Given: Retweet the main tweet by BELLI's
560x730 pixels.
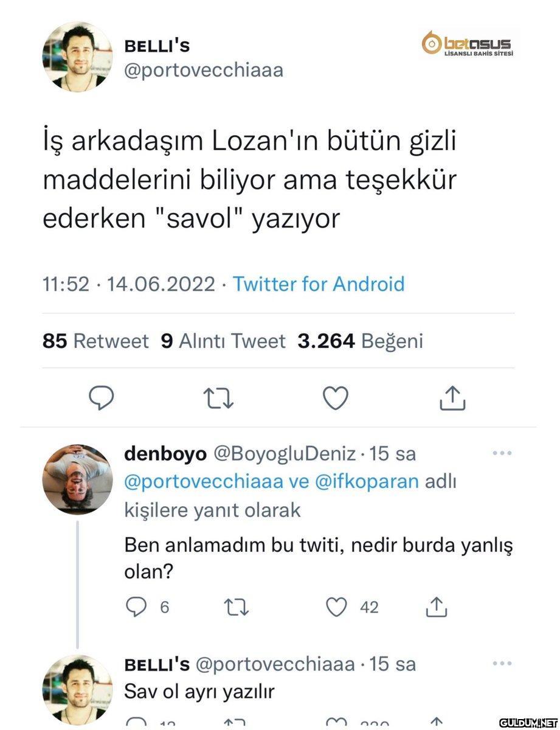Looking at the screenshot, I should click(219, 398).
